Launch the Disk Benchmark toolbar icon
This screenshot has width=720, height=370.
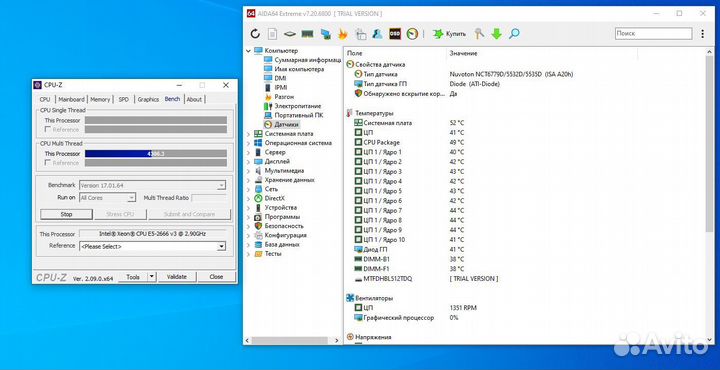[x=289, y=34]
